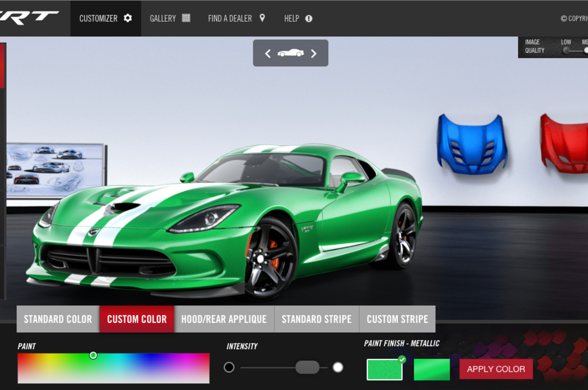Open the Standard Color tab
The width and height of the screenshot is (588, 390).
[x=58, y=319]
